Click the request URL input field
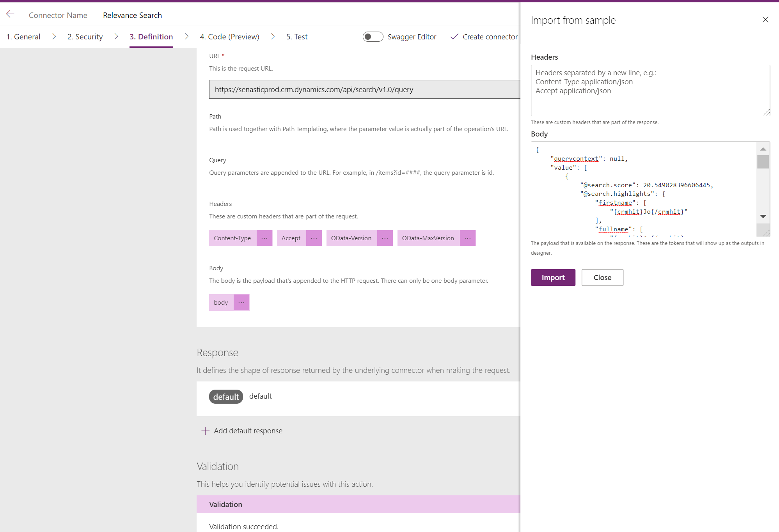 tap(364, 89)
